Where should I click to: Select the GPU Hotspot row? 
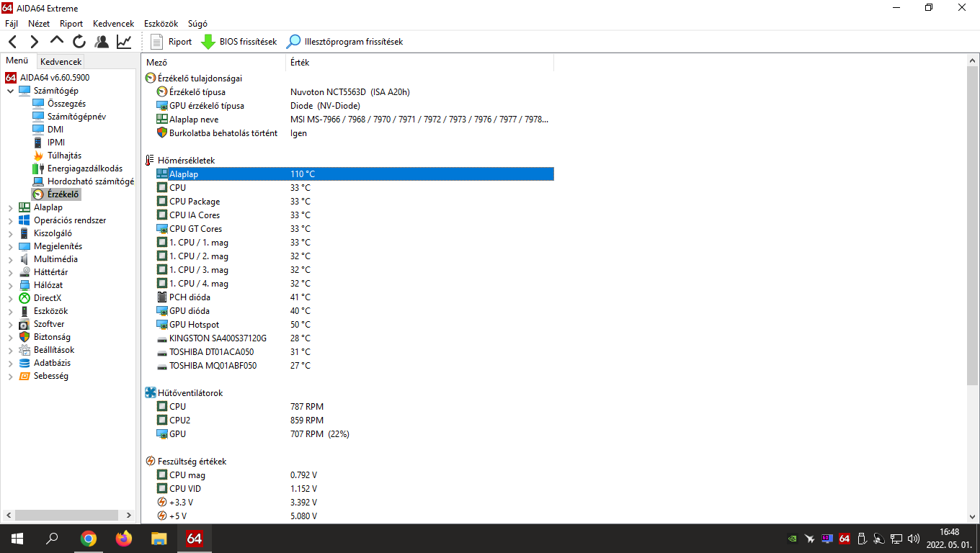click(x=355, y=324)
